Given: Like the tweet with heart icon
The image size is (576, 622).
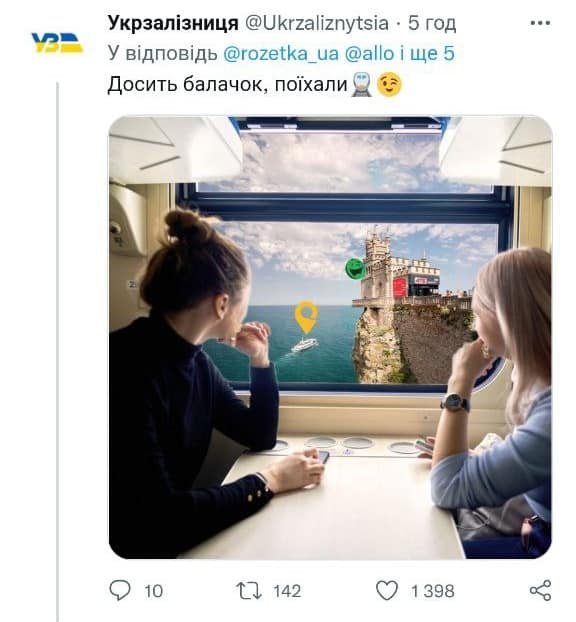Looking at the screenshot, I should [x=387, y=590].
